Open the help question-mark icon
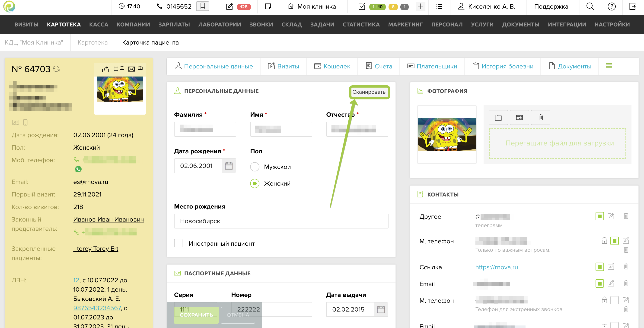This screenshot has width=644, height=328. coord(612,6)
